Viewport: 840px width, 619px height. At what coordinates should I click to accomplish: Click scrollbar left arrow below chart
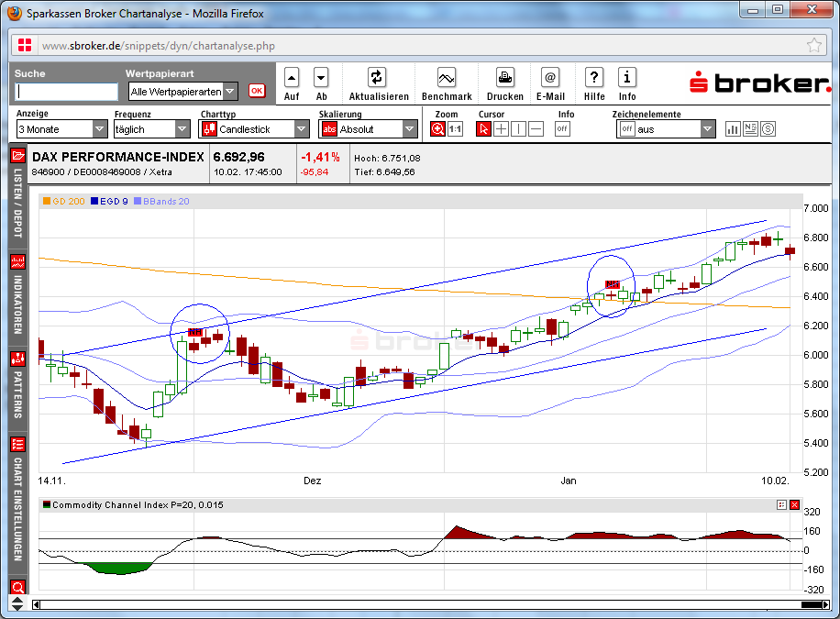[36, 604]
